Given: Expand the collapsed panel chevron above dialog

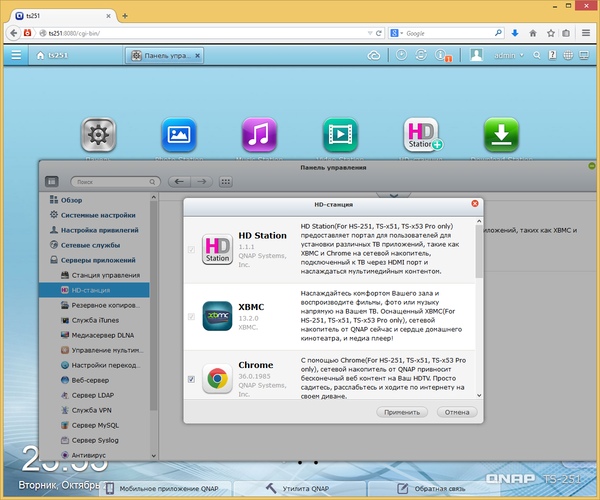Looking at the screenshot, I should click(394, 195).
